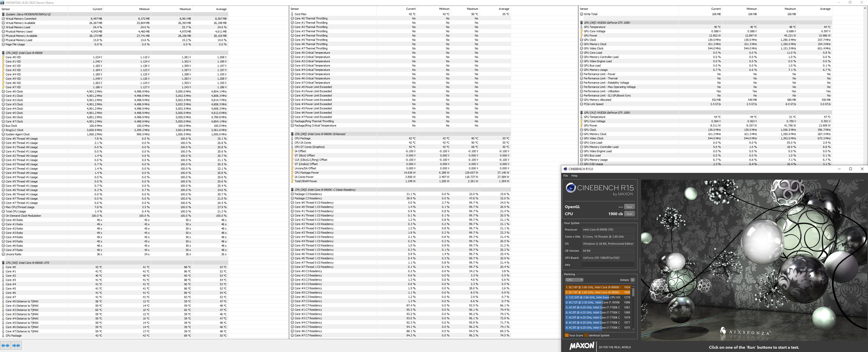Open the File menu in Cinebench
The image size is (868, 352).
[x=566, y=176]
